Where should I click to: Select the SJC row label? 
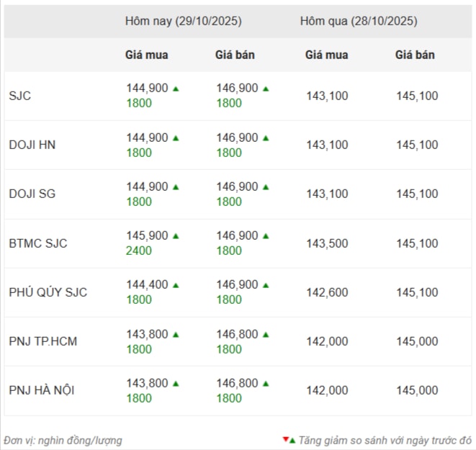20,96
